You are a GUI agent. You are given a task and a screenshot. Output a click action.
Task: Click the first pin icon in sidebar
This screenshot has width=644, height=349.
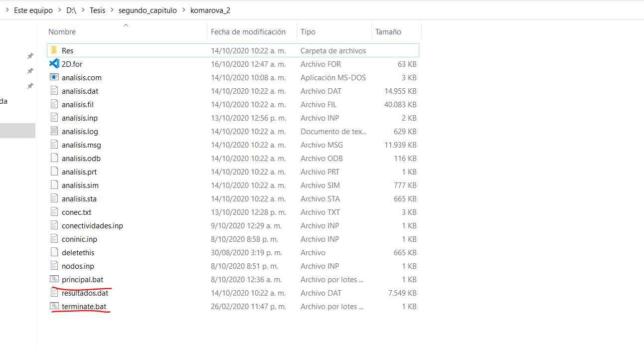[x=30, y=56]
